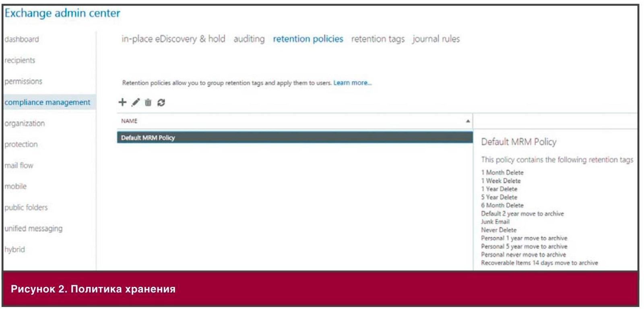Viewport: 644px width, 309px height.
Task: Select the retention policies tab
Action: coord(308,39)
